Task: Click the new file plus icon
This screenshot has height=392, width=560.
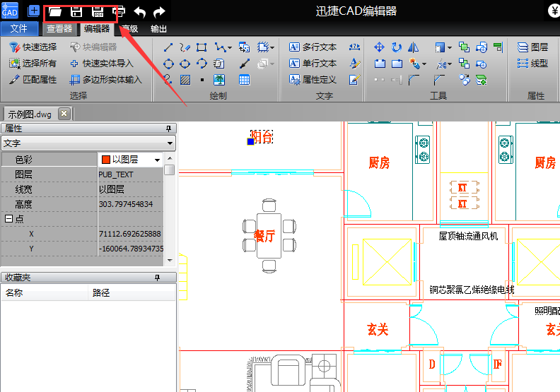Action: point(33,11)
